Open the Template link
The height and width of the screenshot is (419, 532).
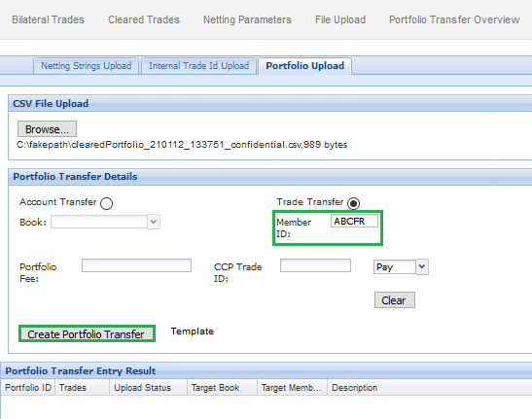click(x=192, y=332)
